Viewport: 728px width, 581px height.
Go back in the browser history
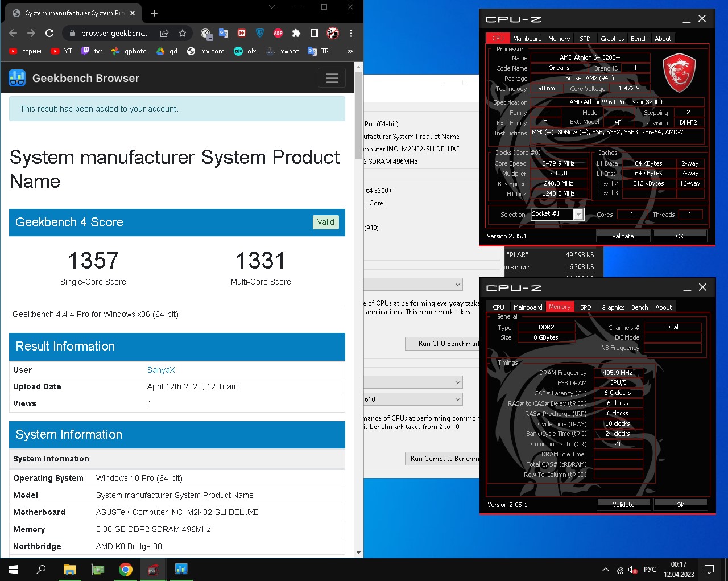[13, 33]
